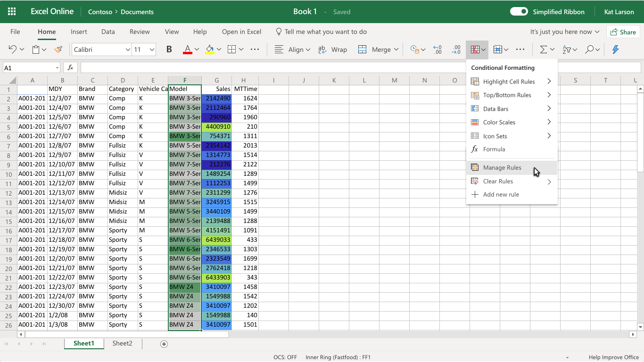Viewport: 644px width, 362px height.
Task: Switch to the Insert ribbon tab
Action: point(79,32)
